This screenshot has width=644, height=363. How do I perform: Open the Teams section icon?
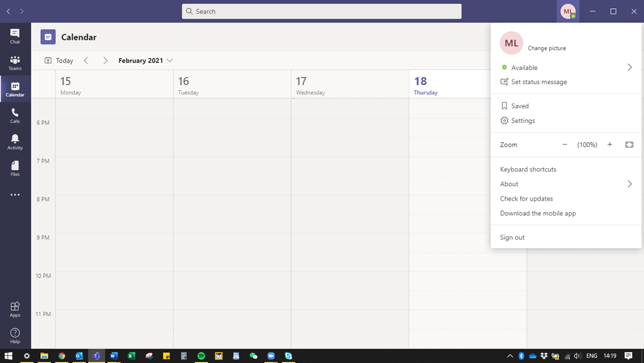click(15, 63)
